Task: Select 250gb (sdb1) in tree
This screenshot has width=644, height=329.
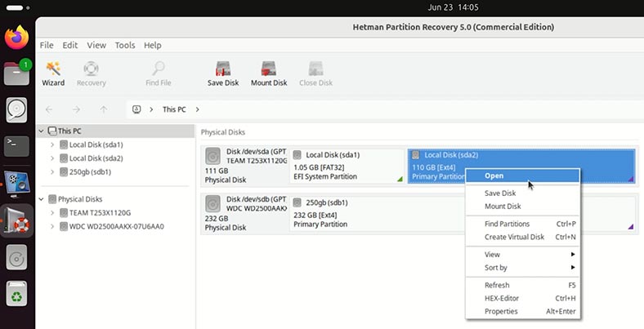Action: (90, 172)
